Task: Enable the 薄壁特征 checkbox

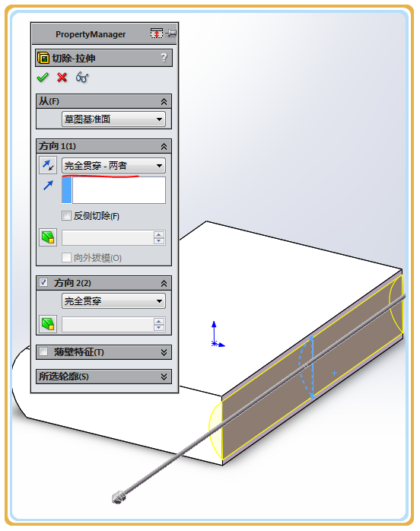Action: tap(43, 352)
